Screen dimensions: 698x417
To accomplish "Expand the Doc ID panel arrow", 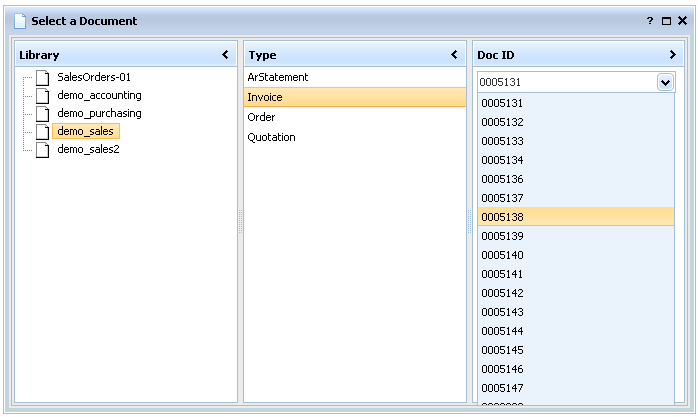I will point(672,55).
